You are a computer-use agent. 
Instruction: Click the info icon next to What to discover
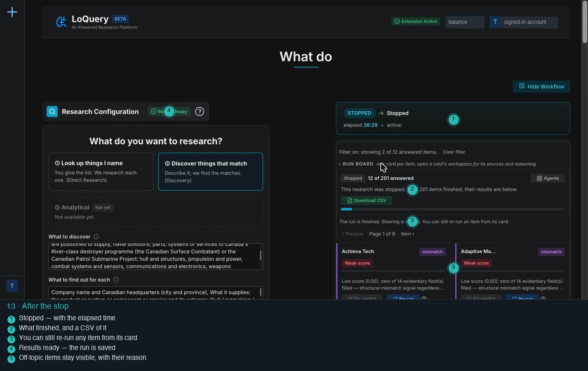96,237
